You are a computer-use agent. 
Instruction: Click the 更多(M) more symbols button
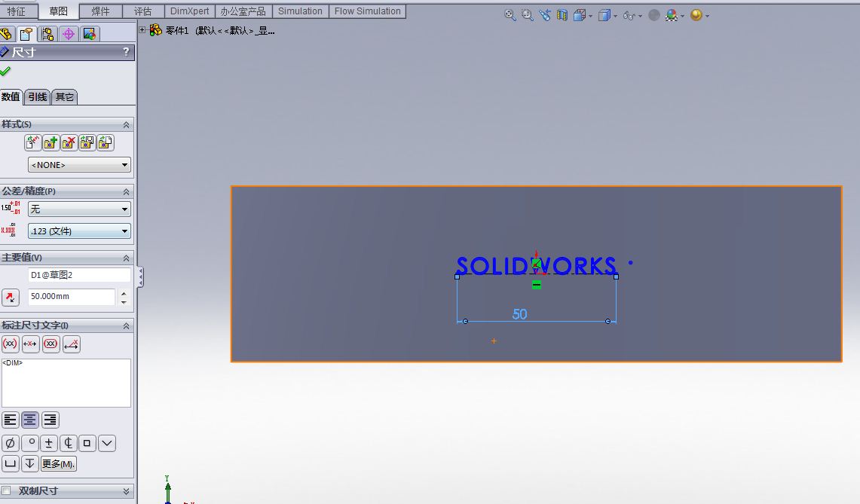click(x=58, y=464)
